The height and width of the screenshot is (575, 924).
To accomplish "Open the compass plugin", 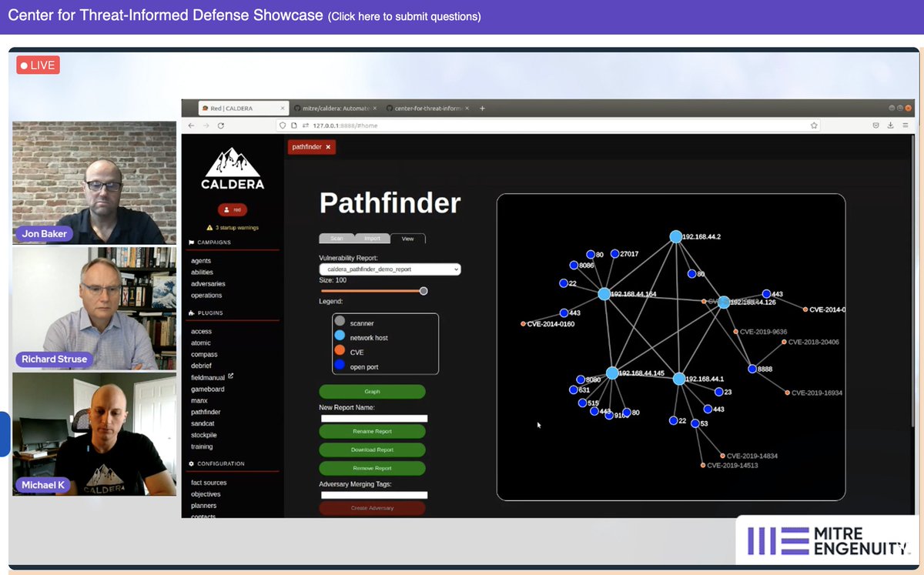I will 204,354.
